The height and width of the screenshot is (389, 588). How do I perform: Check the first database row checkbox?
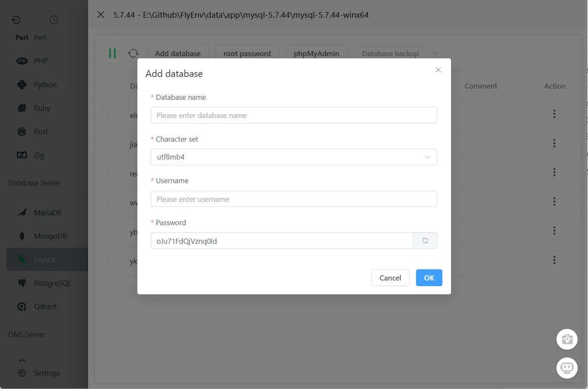pos(105,115)
